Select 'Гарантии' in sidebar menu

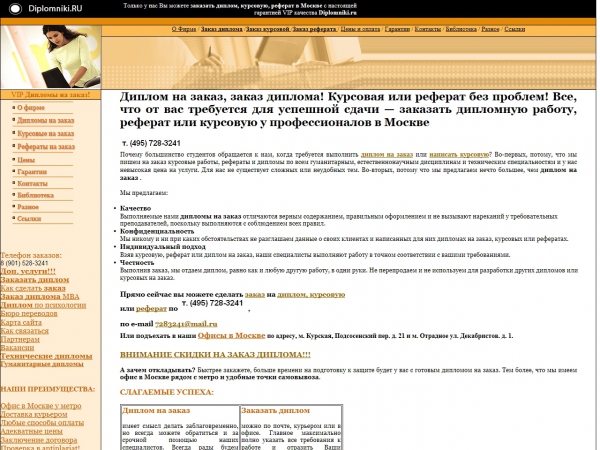[32, 172]
